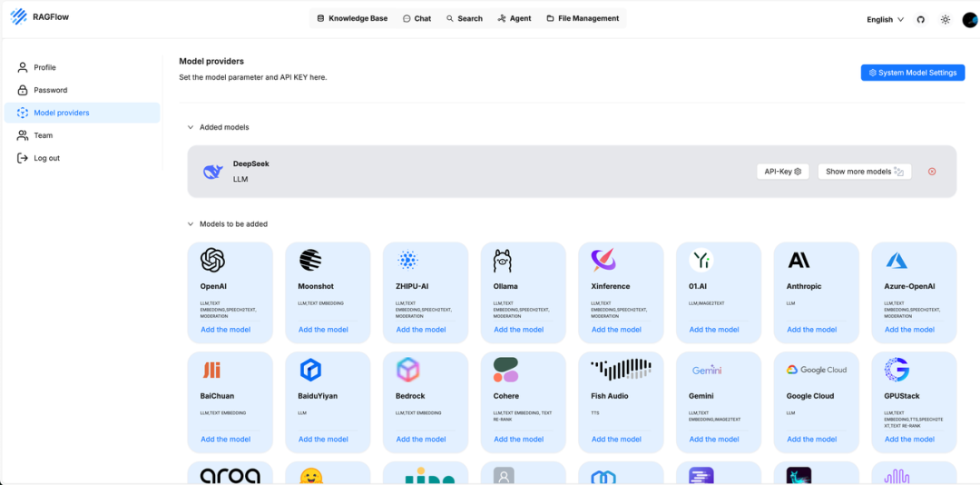Click the Model providers page heading

pos(211,62)
